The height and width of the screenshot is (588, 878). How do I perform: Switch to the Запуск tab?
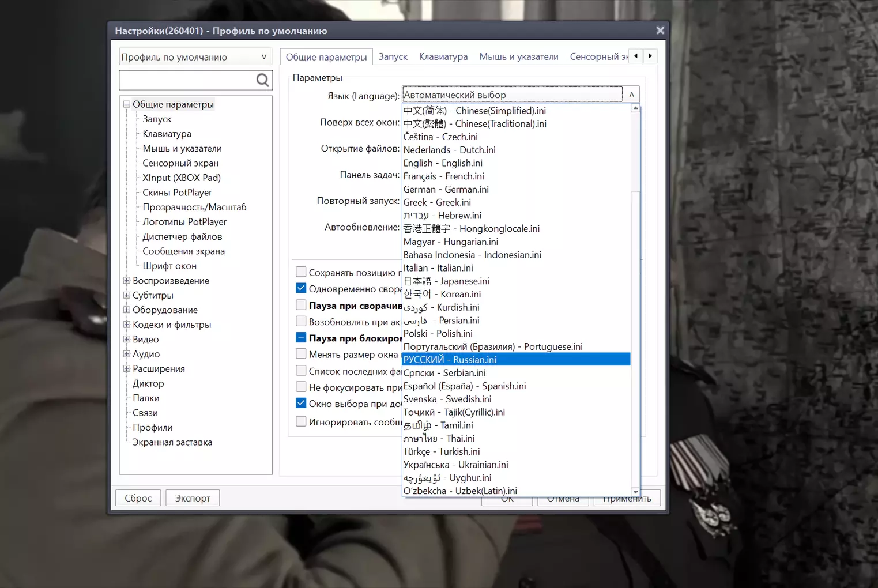393,56
